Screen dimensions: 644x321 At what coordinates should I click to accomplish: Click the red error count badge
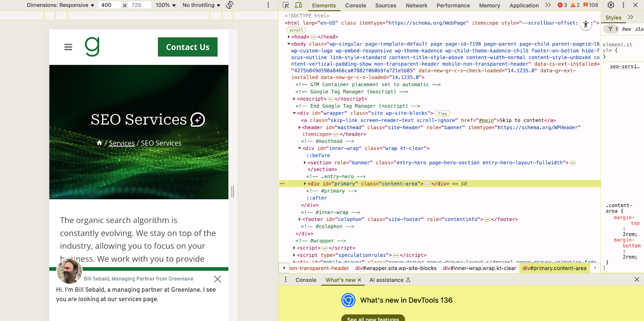pyautogui.click(x=562, y=5)
